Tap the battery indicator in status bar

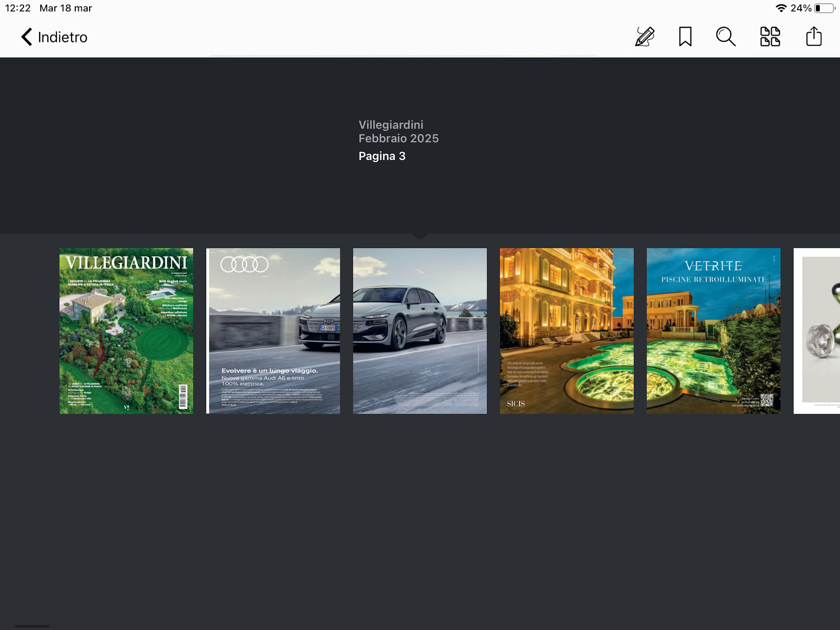824,8
